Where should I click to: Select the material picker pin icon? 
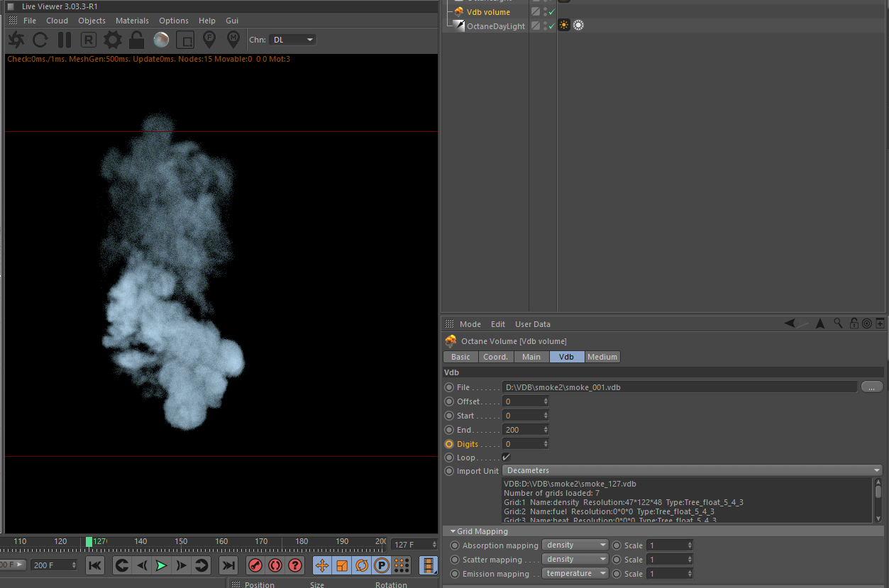pyautogui.click(x=233, y=40)
